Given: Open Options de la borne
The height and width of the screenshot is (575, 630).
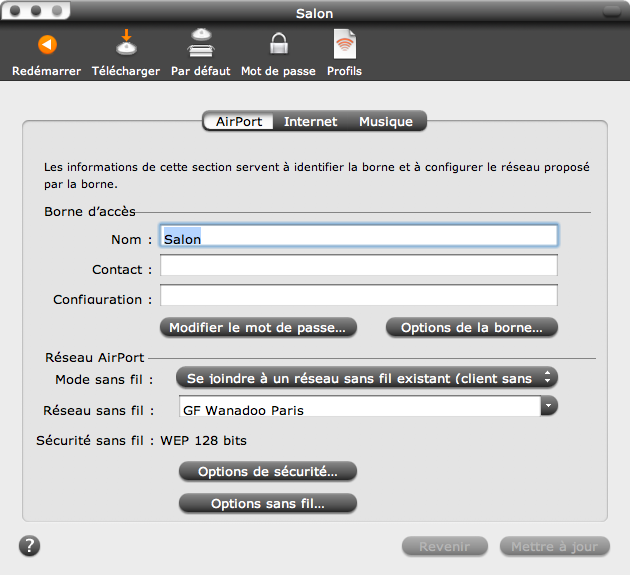Looking at the screenshot, I should tap(471, 327).
